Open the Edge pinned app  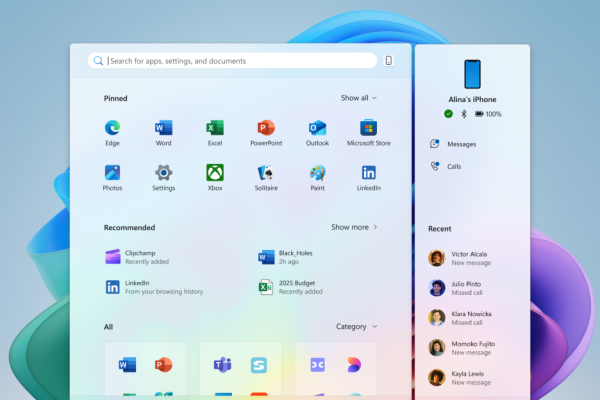tap(112, 132)
